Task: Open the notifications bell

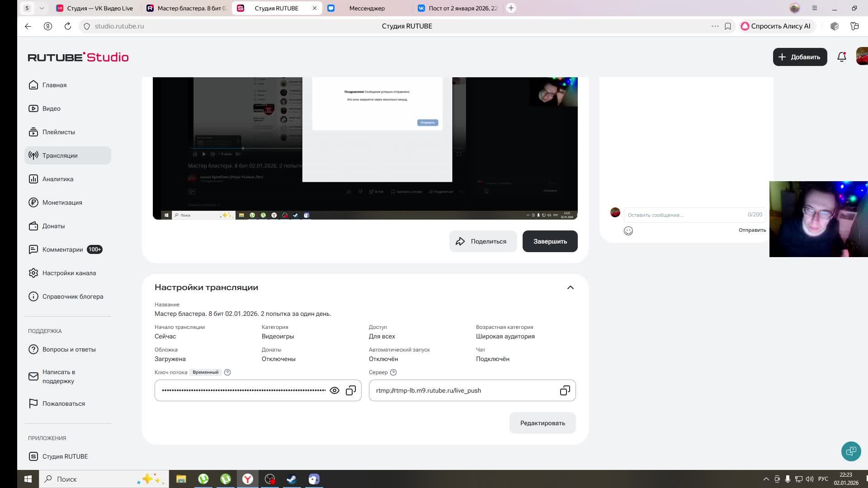Action: tap(841, 57)
